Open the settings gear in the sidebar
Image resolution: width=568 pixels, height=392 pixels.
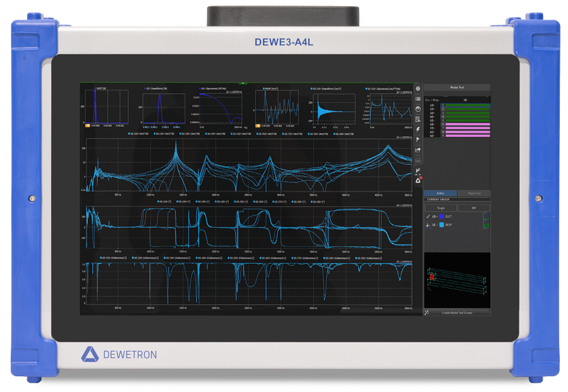[x=418, y=88]
